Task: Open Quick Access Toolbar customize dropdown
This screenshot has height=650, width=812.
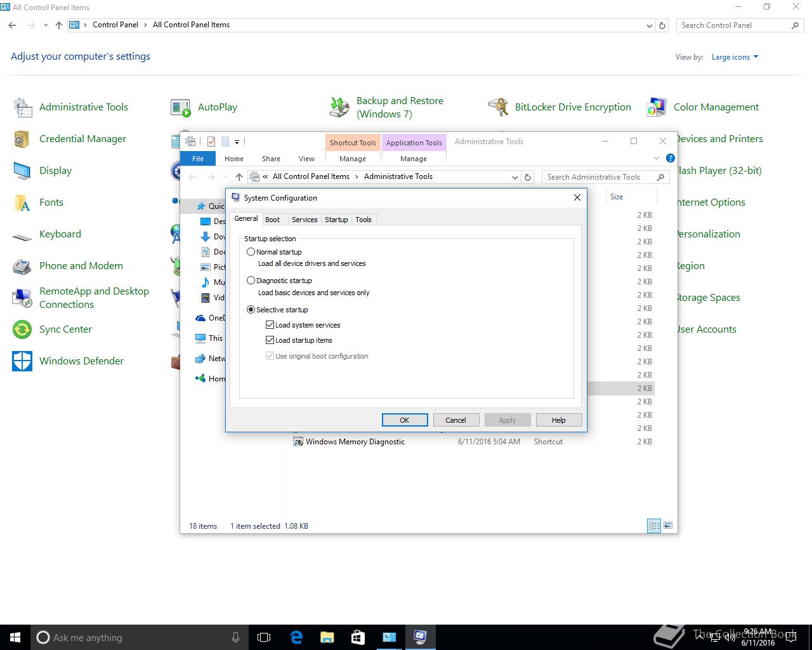Action: pyautogui.click(x=237, y=142)
